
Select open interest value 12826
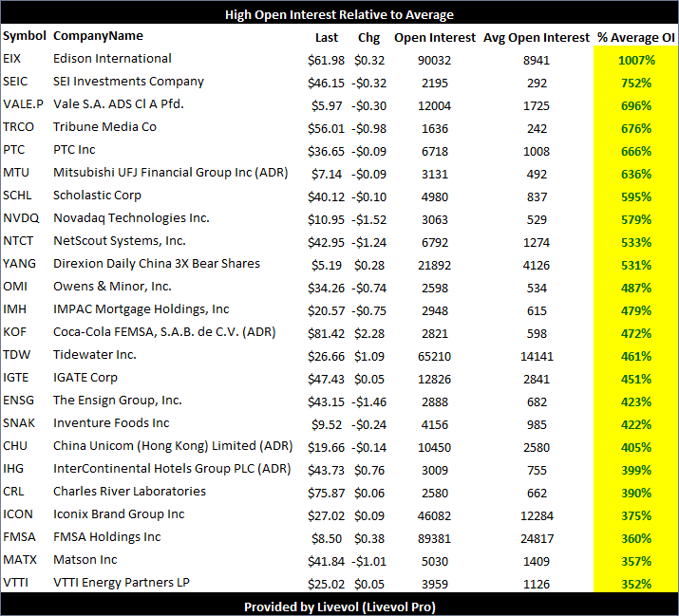(x=434, y=380)
